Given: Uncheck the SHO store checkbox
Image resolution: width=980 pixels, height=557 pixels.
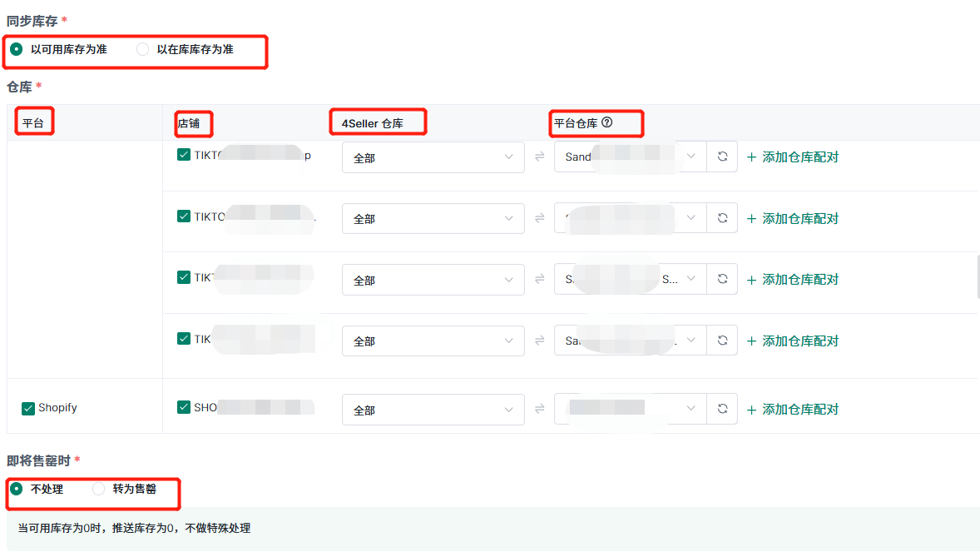Looking at the screenshot, I should coord(184,407).
